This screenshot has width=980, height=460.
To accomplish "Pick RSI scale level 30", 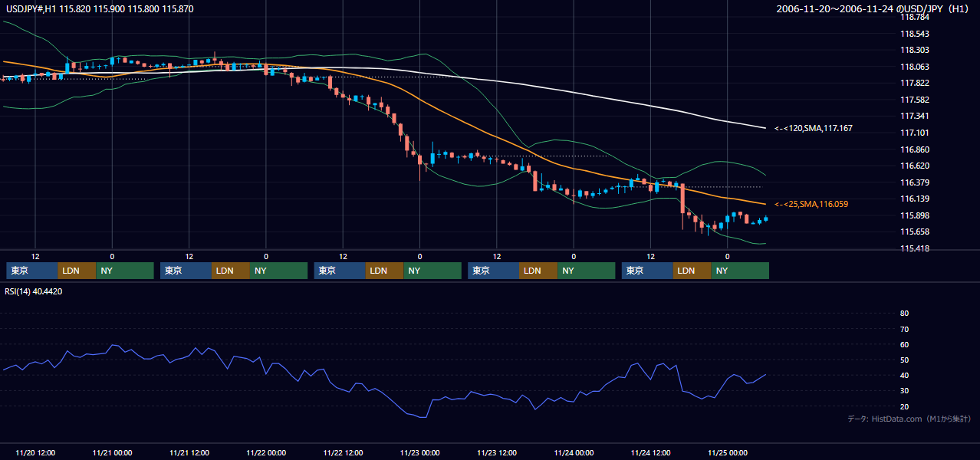I will click(904, 391).
